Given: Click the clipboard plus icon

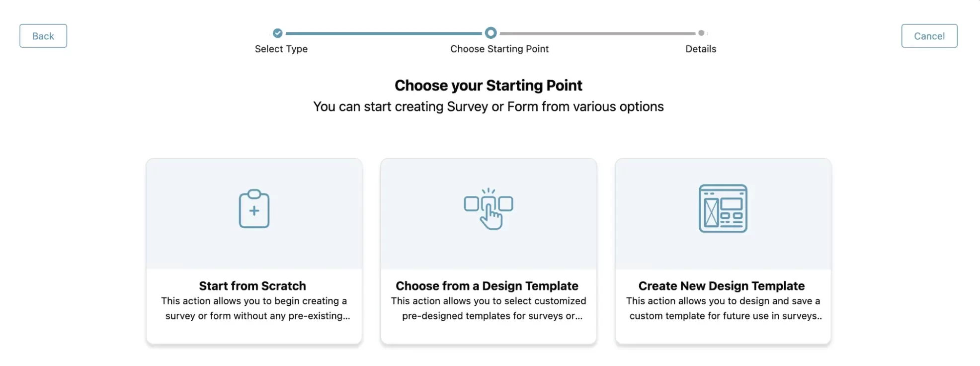Looking at the screenshot, I should click(x=254, y=209).
